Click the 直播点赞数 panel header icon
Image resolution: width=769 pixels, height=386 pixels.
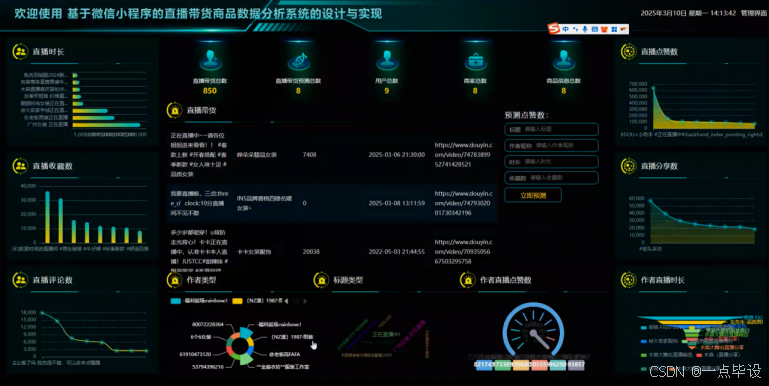coord(628,51)
